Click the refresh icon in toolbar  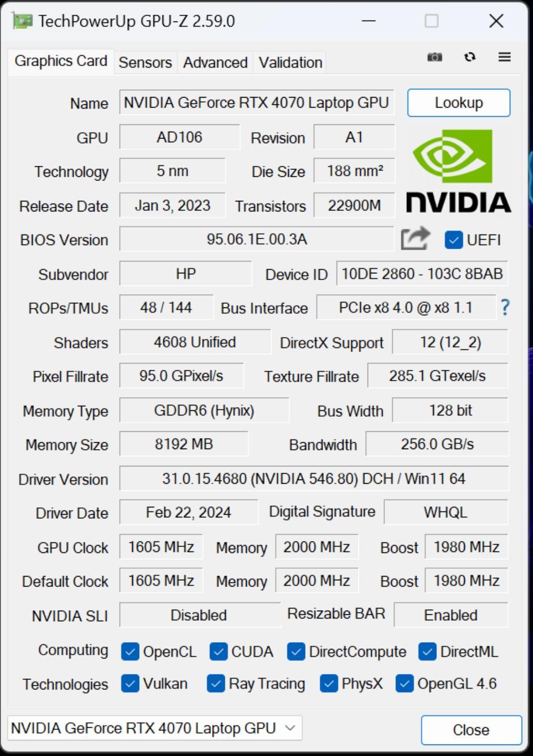[470, 57]
